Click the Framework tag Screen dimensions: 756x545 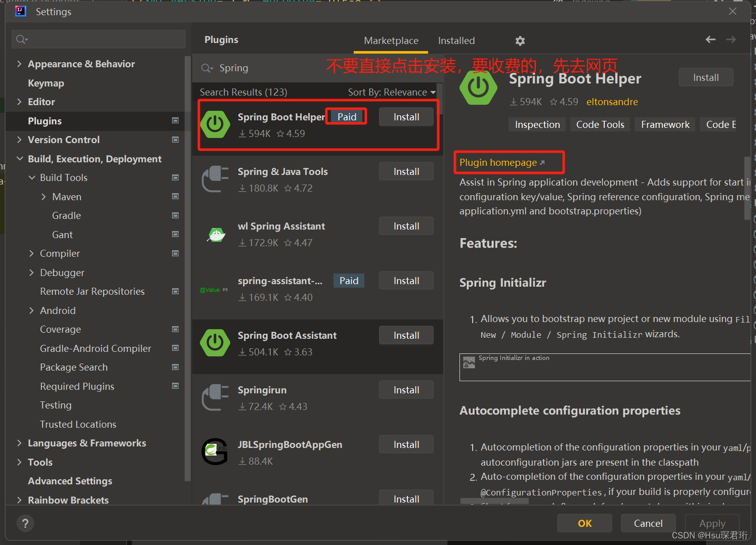point(665,124)
